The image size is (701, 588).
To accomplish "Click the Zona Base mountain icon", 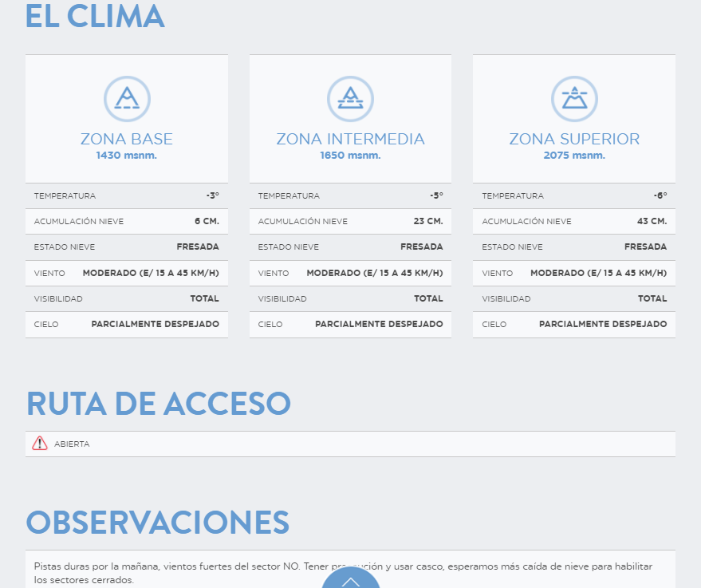I will click(127, 99).
